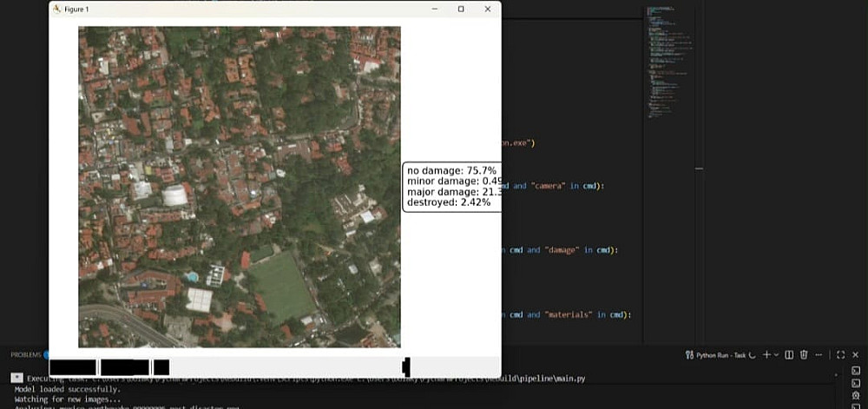Open terminal more actions ellipsis menu
The width and height of the screenshot is (868, 409).
pyautogui.click(x=819, y=355)
